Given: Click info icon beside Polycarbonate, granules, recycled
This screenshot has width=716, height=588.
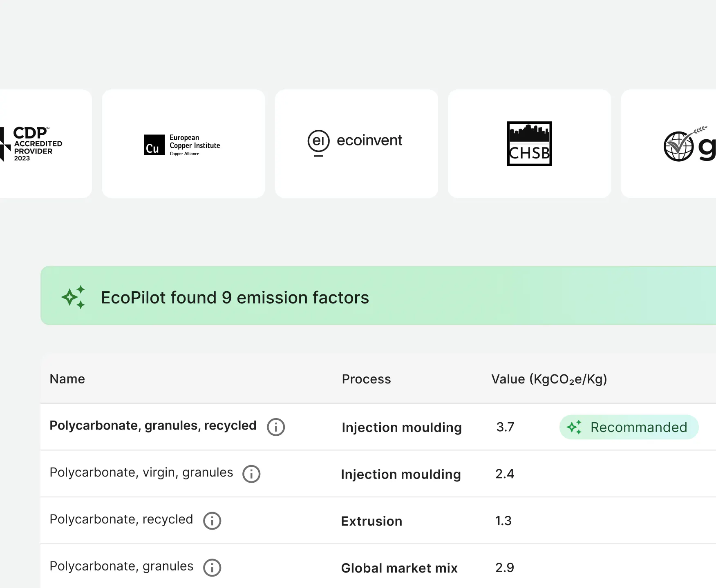Looking at the screenshot, I should click(276, 427).
